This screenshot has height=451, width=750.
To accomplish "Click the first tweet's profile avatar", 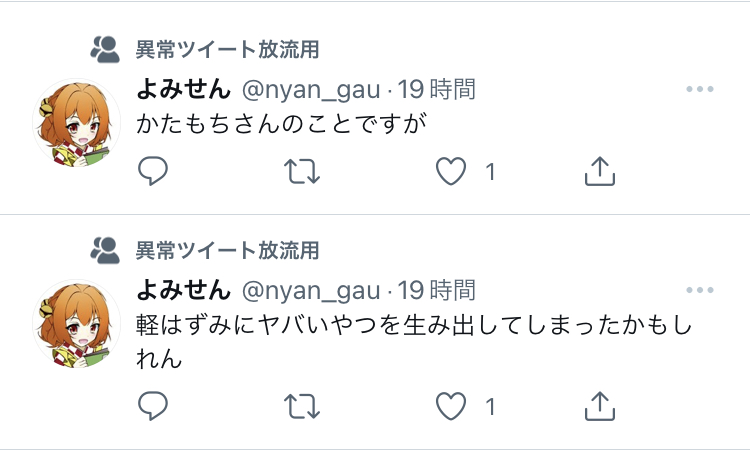I will [77, 121].
